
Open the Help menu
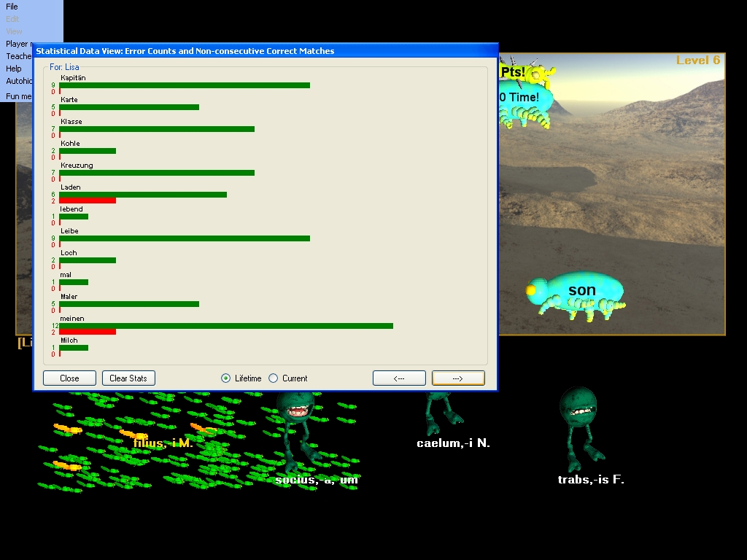[14, 69]
